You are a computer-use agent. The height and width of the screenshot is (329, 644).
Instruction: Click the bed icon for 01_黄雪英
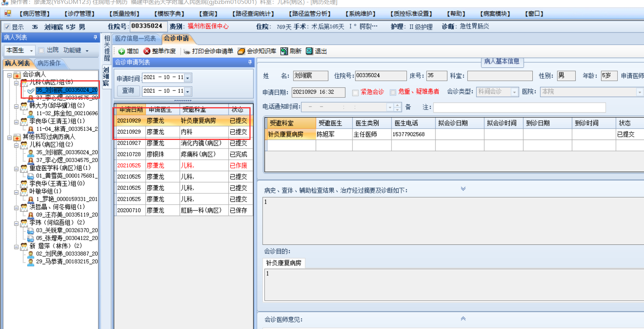(x=31, y=176)
